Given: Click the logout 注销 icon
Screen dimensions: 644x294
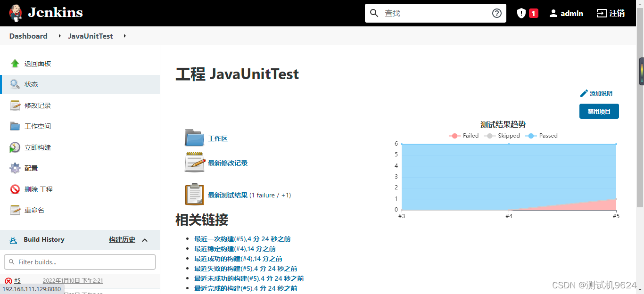Looking at the screenshot, I should tap(602, 13).
